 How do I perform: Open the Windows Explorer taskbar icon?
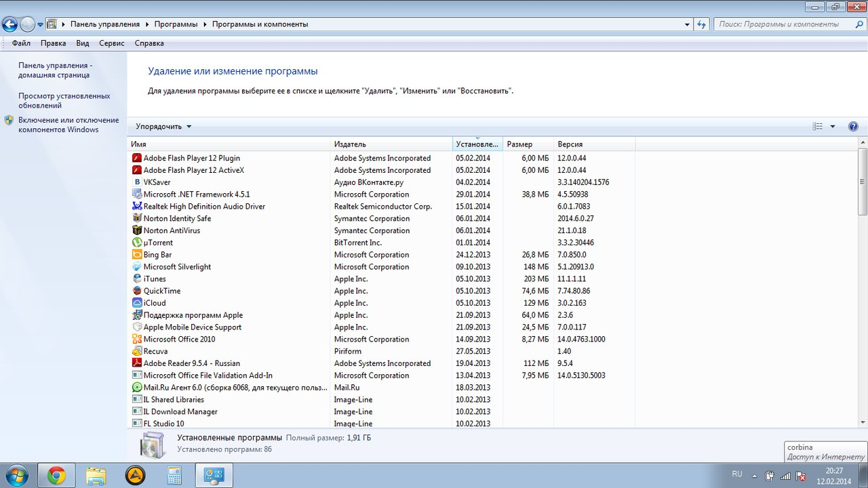point(96,476)
